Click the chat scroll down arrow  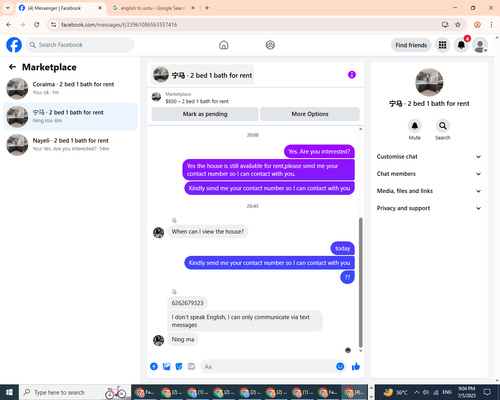click(360, 351)
